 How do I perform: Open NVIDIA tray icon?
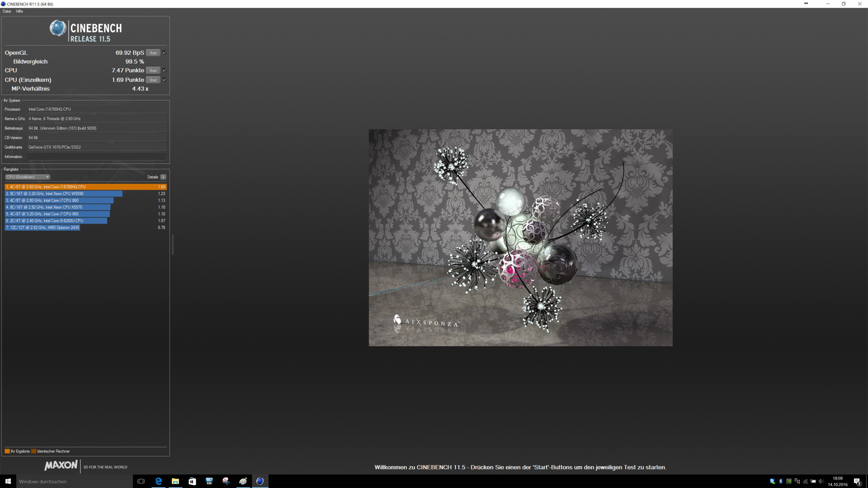pos(789,481)
